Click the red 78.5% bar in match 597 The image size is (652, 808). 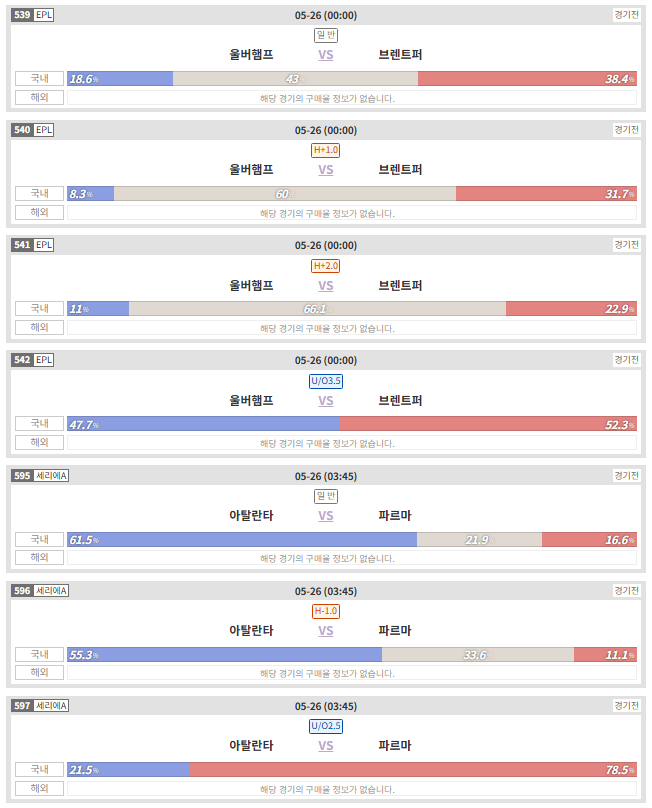pyautogui.click(x=413, y=770)
